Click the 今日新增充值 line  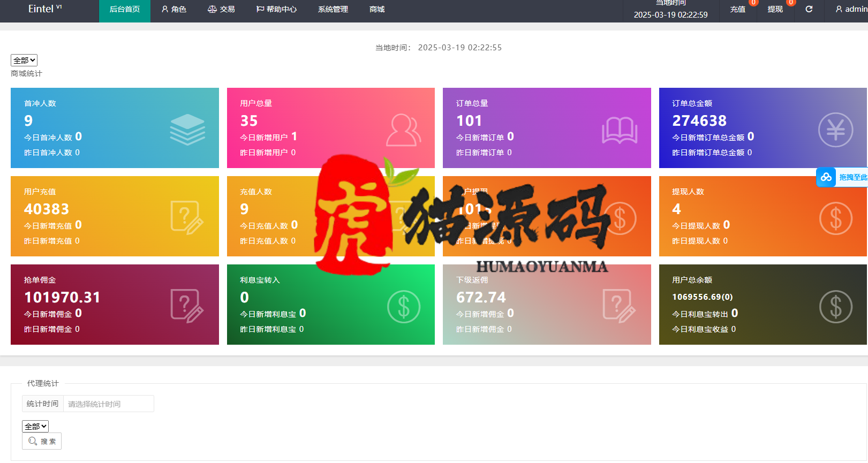pos(53,225)
